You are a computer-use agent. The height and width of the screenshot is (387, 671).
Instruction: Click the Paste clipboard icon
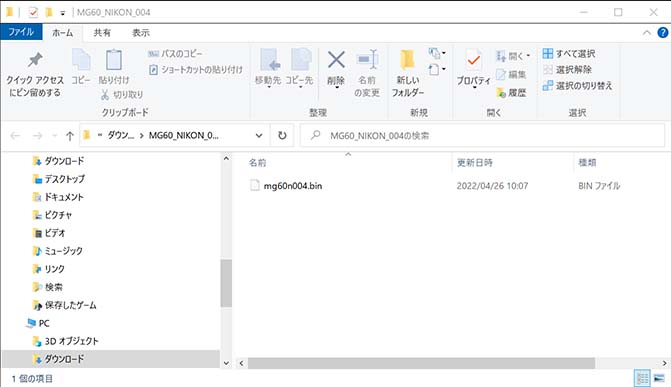coord(114,60)
